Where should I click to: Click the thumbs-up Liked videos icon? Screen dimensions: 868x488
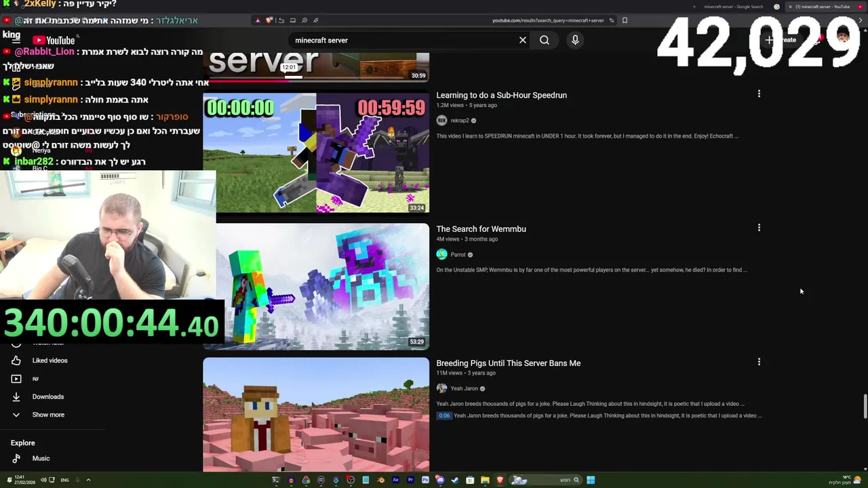pos(16,361)
